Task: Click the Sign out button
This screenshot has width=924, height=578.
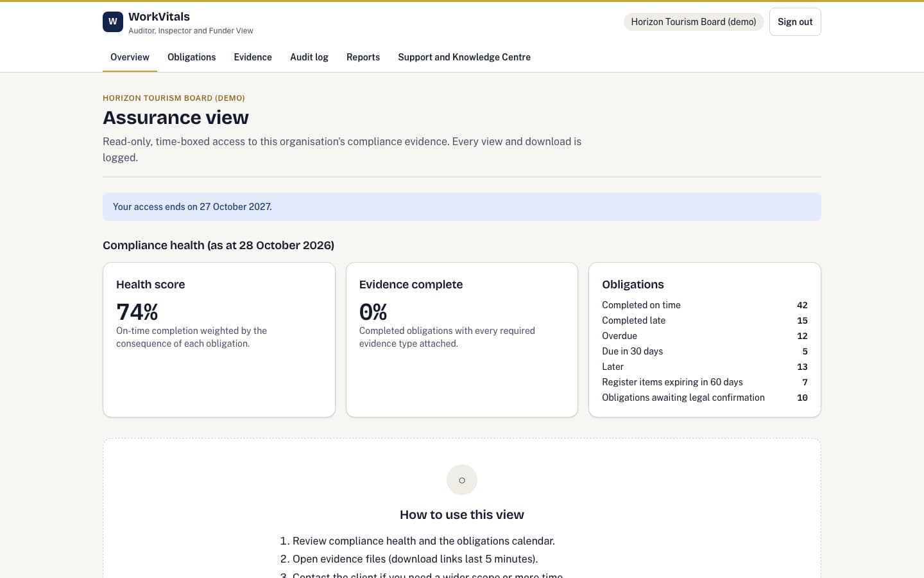Action: coord(795,22)
